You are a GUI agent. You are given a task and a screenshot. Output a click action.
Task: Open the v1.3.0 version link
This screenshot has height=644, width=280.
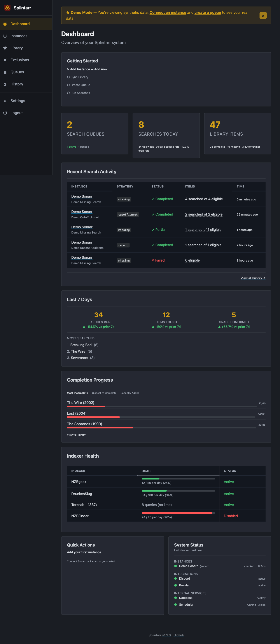tap(166, 635)
